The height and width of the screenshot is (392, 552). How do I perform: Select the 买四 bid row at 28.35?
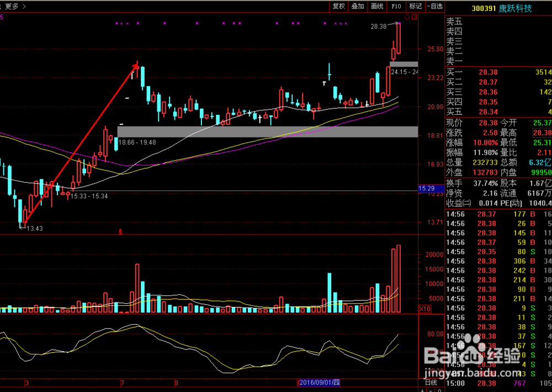[x=498, y=102]
